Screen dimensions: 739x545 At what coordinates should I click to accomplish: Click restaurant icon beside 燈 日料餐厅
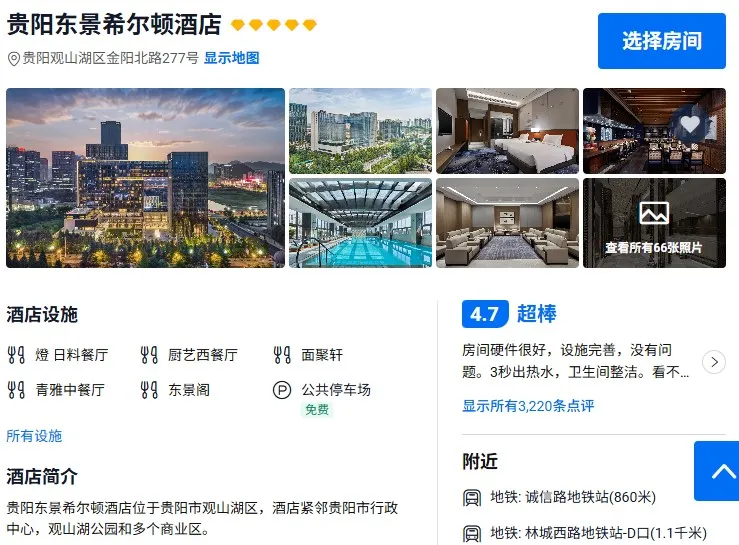click(x=16, y=355)
